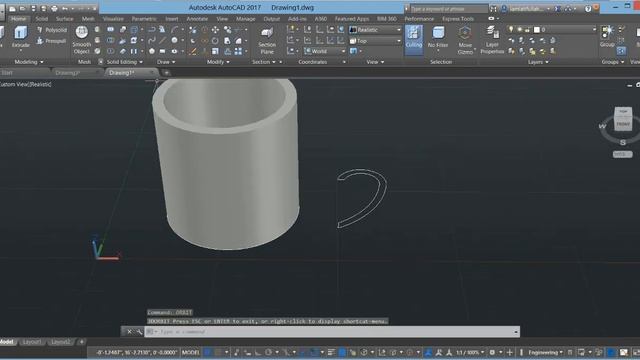Open the Engineering units dropdown in status bar
Viewport: 640px width, 360px height.
pos(545,352)
